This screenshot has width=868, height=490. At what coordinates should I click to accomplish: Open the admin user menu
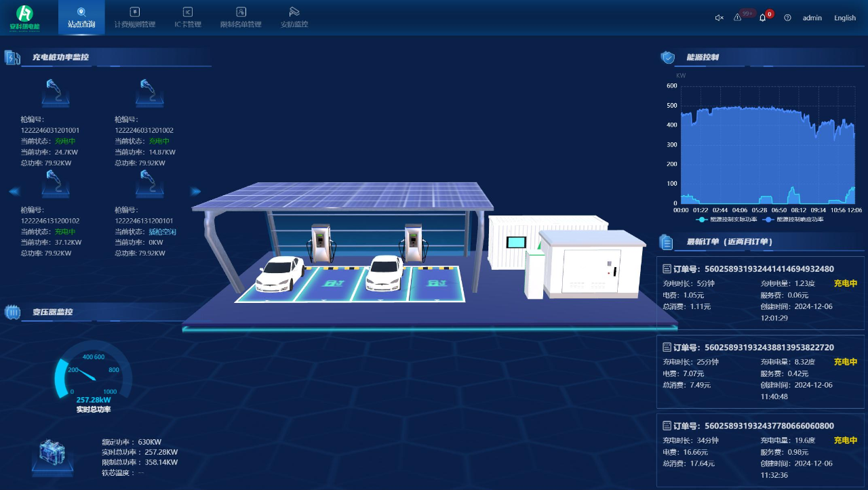812,18
